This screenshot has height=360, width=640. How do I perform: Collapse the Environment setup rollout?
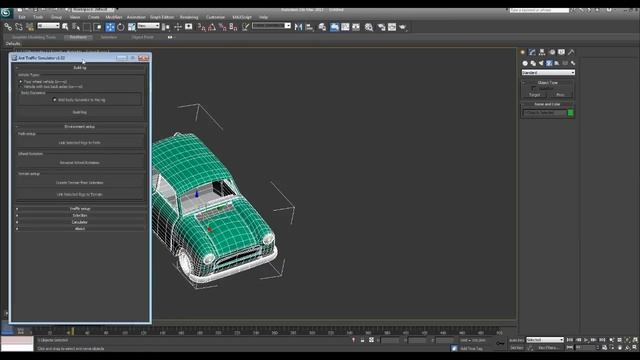click(80, 127)
